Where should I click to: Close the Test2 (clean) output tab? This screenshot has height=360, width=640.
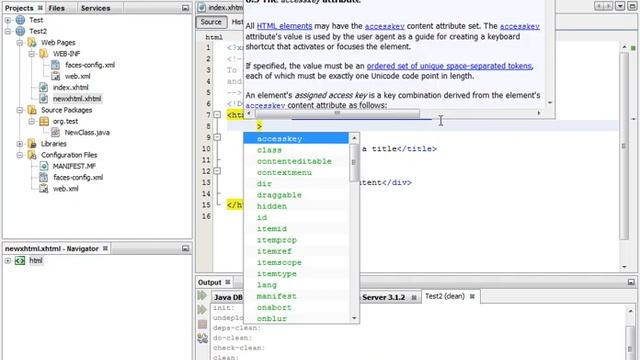472,296
